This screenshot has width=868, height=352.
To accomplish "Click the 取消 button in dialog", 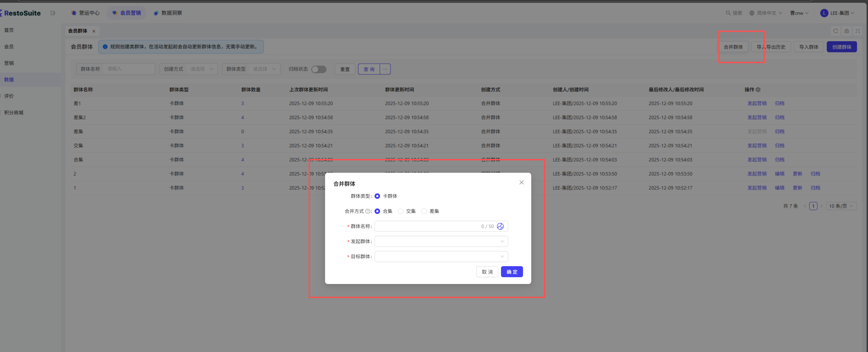I will pos(487,272).
